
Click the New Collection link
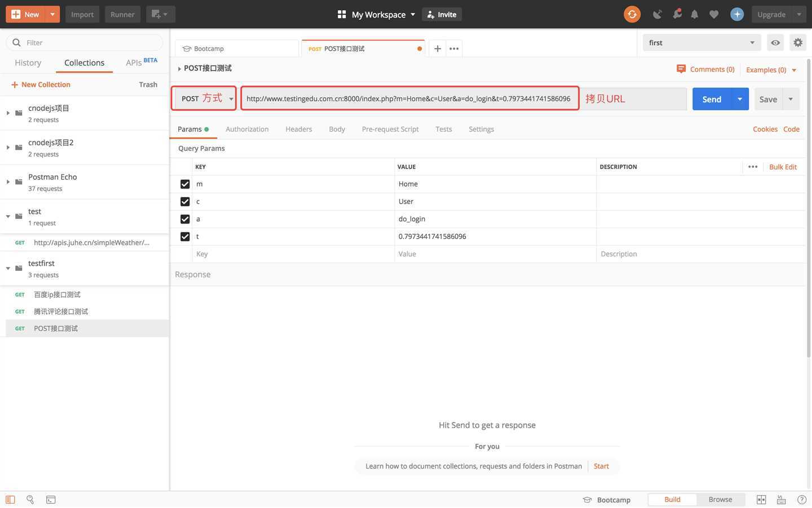41,85
